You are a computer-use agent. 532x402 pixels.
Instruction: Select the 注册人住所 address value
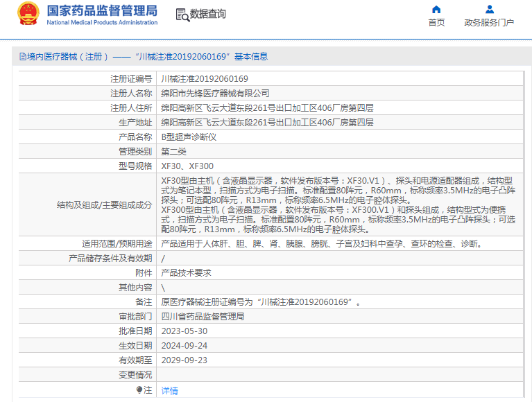coord(267,108)
